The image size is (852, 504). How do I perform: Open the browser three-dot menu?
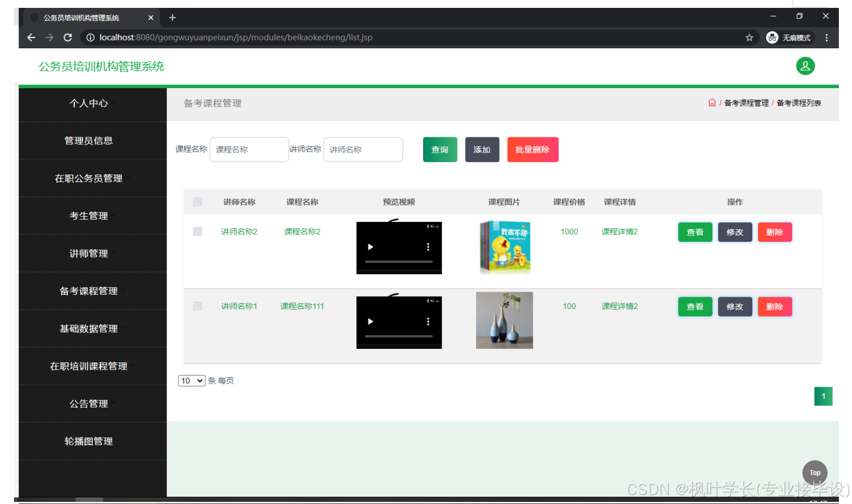pos(826,38)
